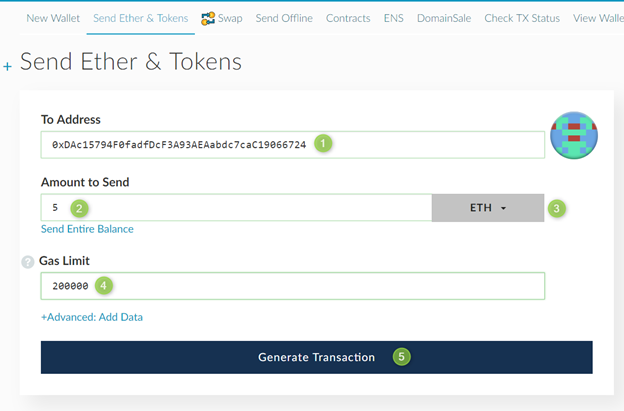Click Send Entire Balance link
The image size is (624, 411).
87,229
